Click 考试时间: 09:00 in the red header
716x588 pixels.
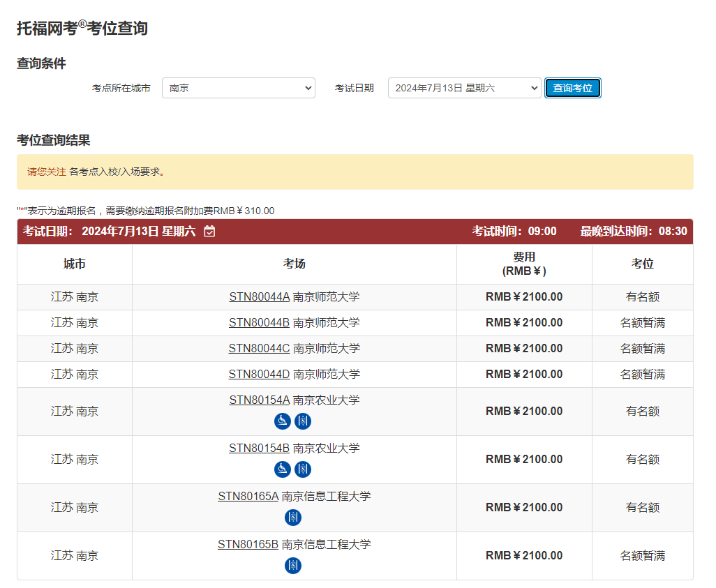click(x=514, y=232)
